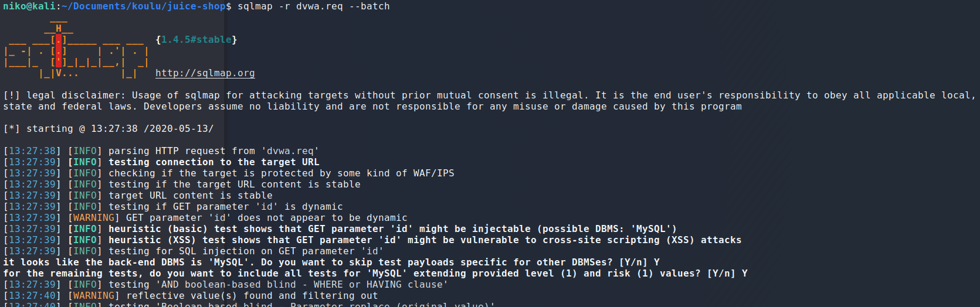The image size is (980, 307).
Task: Click the 'target URL content is stable' message
Action: point(190,196)
